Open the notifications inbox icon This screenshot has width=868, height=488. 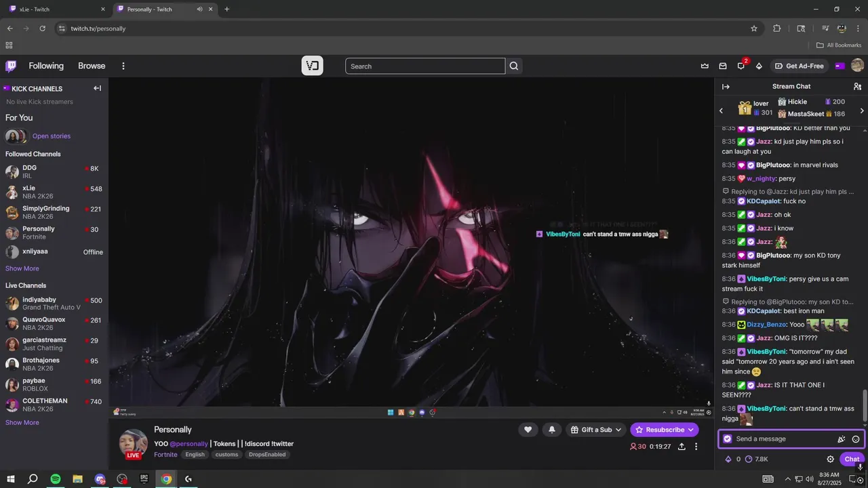click(x=723, y=66)
